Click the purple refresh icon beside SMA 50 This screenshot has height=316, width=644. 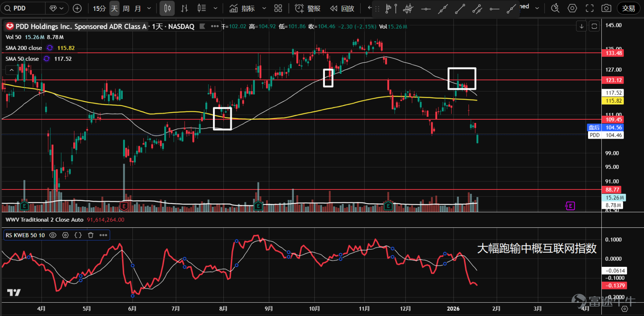(x=47, y=59)
